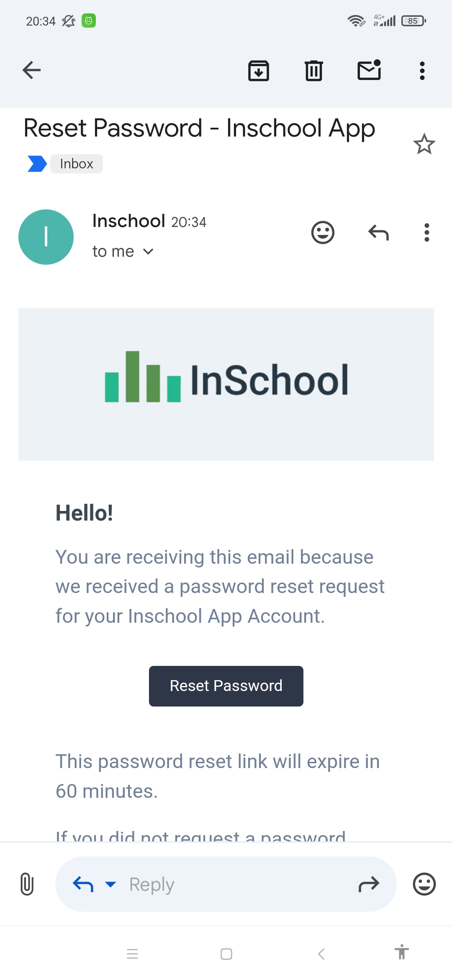This screenshot has width=452, height=980.
Task: Star the Reset Password email
Action: [x=424, y=144]
